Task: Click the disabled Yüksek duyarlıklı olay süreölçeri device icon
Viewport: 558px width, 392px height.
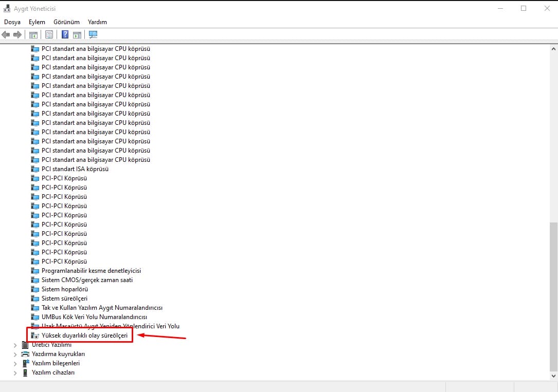Action: pos(35,335)
